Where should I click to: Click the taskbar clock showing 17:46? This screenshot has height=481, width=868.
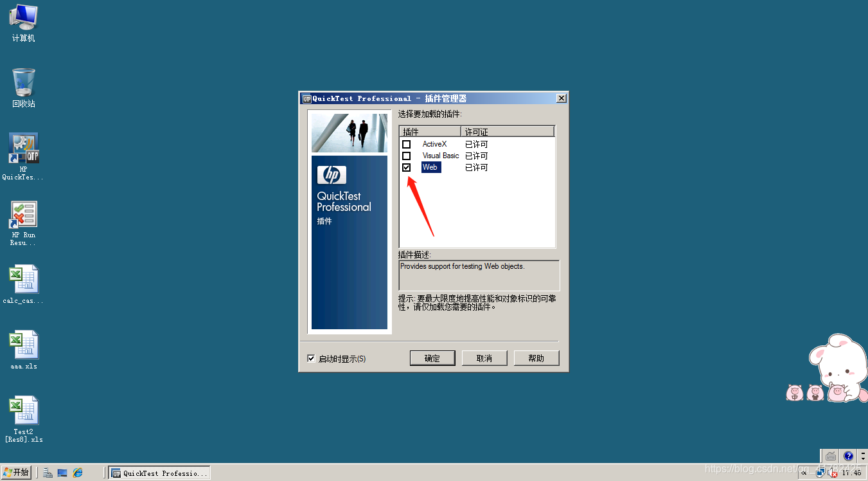point(851,473)
